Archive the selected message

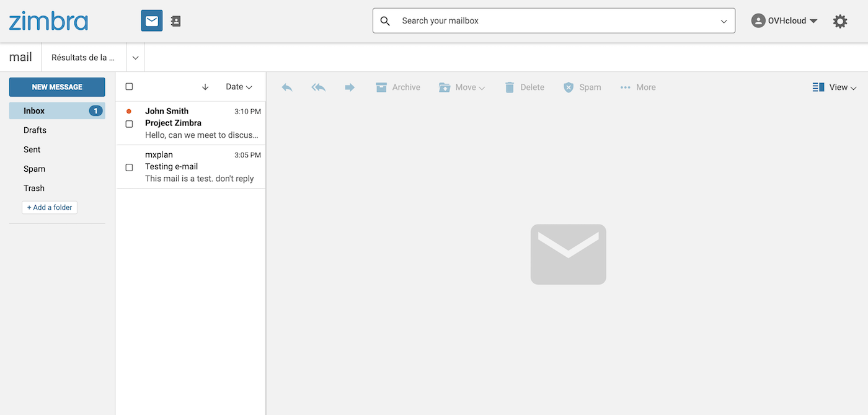pos(397,87)
